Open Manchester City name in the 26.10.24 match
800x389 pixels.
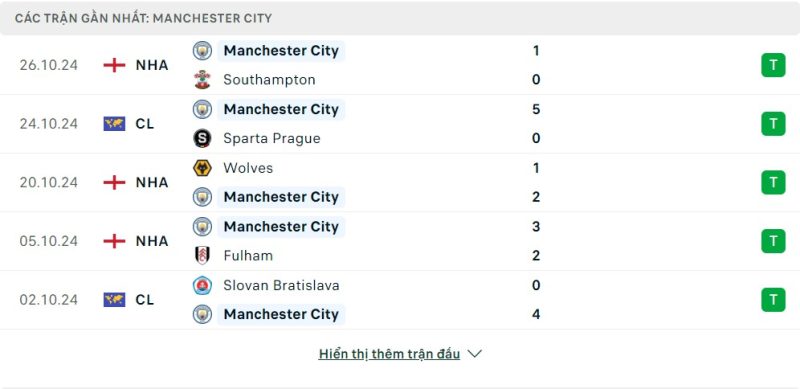(281, 51)
